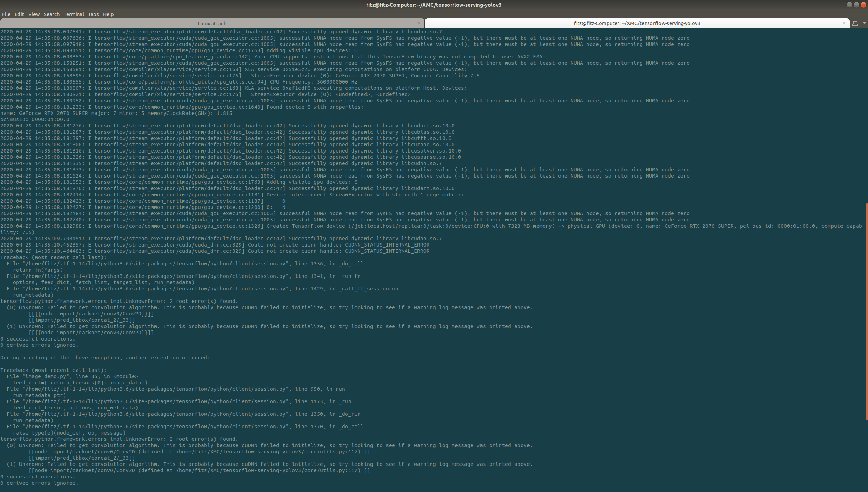Click 'libcurand.so.10.0' library name
868x492 pixels.
pos(428,145)
